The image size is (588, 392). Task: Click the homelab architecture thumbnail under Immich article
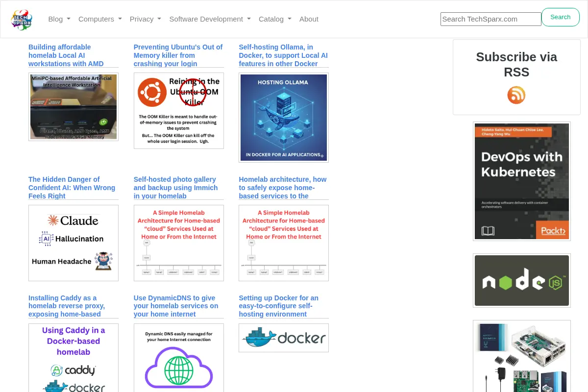click(x=179, y=243)
